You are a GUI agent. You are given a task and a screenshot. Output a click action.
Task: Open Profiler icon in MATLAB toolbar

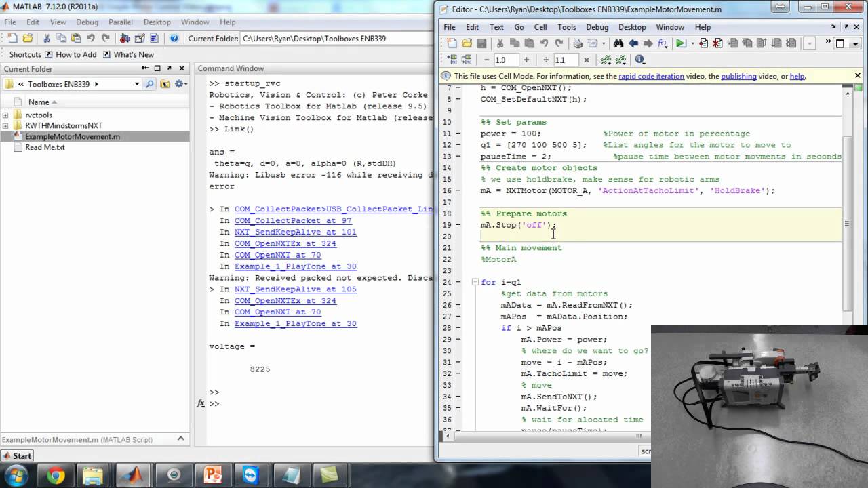[155, 39]
